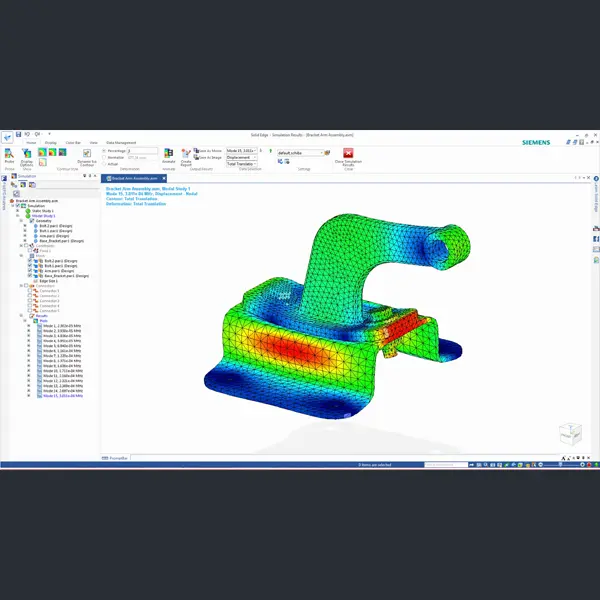Click the YouTube icon in right sidebar
Screen dimensions: 600x600
(596, 228)
